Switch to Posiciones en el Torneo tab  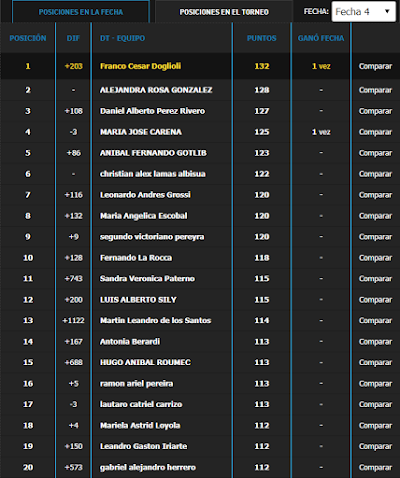click(x=224, y=12)
